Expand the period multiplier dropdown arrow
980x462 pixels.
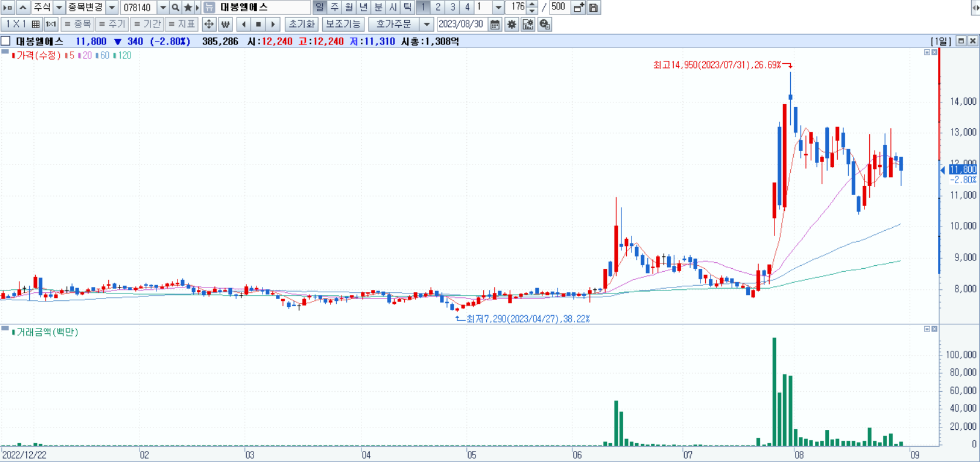click(x=498, y=8)
